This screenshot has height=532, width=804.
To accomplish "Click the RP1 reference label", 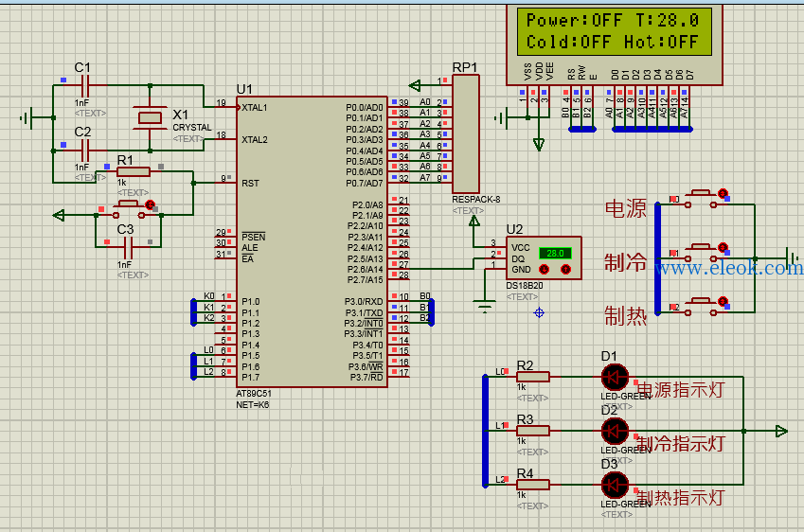I will [465, 67].
